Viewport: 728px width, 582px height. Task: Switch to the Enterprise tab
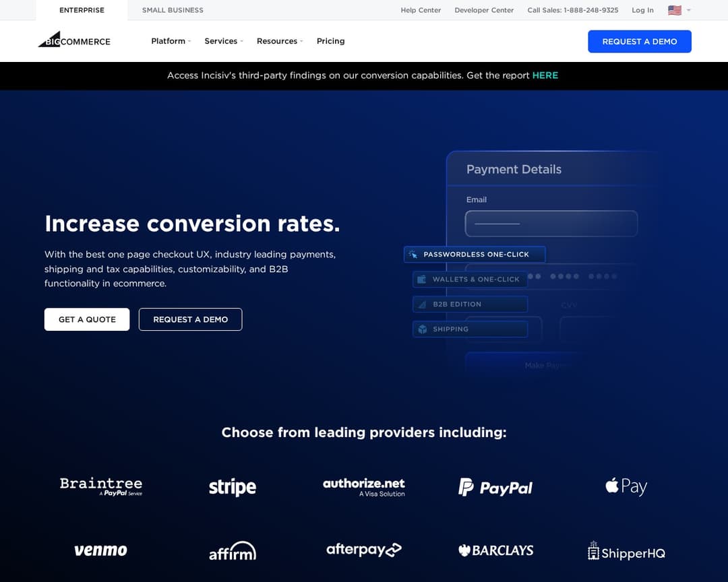pos(82,9)
